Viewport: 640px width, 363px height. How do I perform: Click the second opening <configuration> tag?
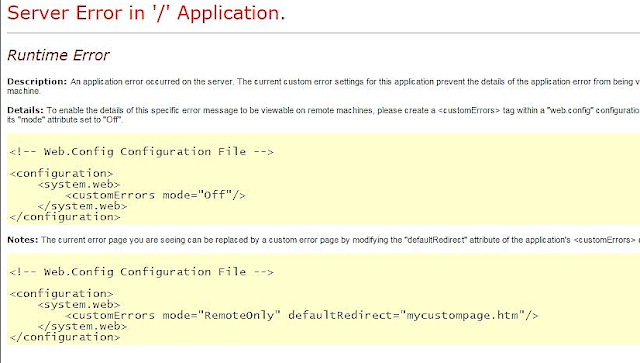tap(61, 294)
